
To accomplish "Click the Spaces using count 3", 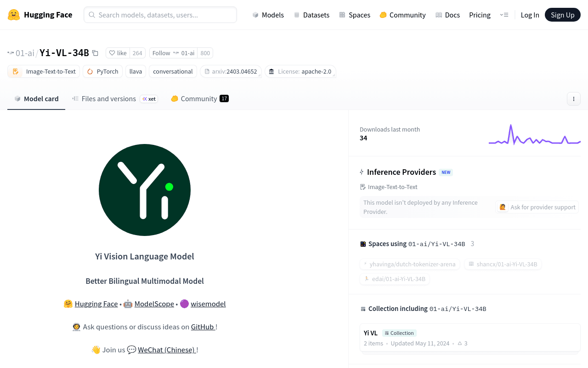I will (472, 244).
